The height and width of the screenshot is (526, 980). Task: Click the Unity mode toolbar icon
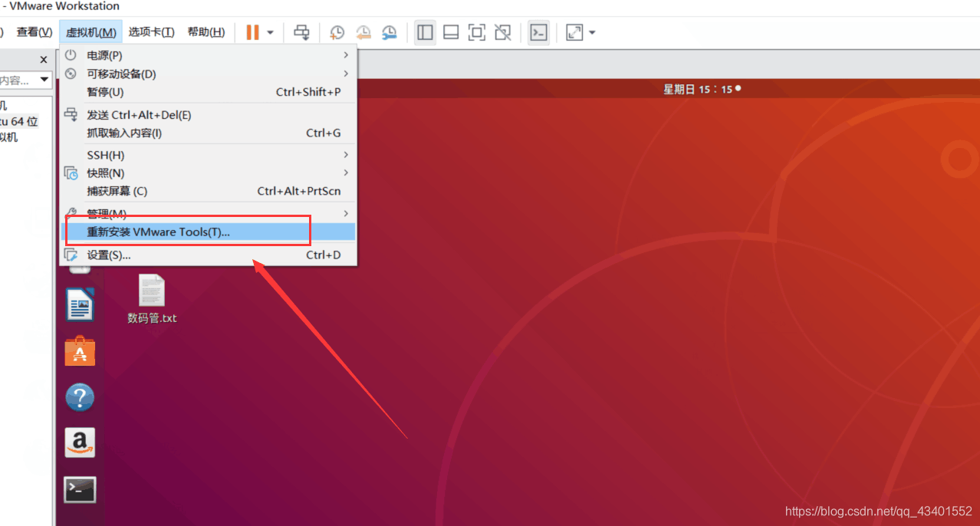(x=502, y=32)
